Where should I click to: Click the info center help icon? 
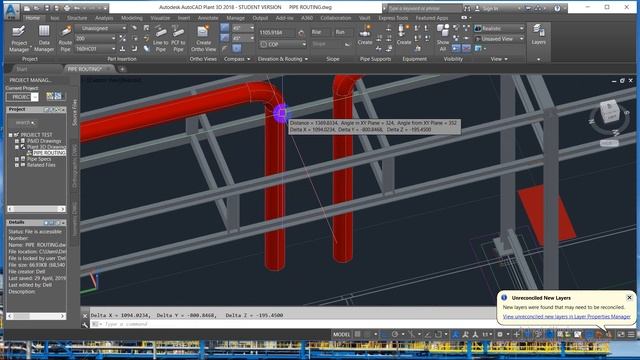tap(557, 8)
